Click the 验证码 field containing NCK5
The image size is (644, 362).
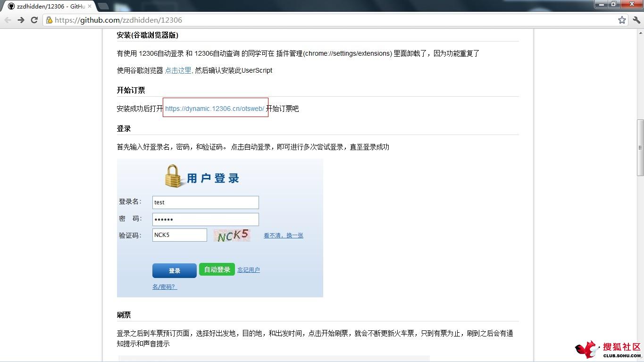(180, 235)
